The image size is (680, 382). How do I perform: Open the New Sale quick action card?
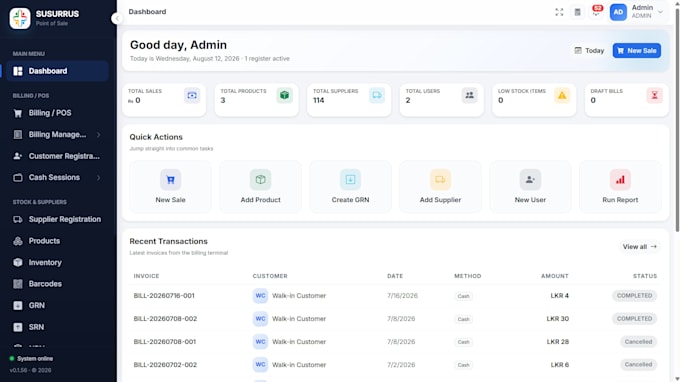click(x=170, y=187)
